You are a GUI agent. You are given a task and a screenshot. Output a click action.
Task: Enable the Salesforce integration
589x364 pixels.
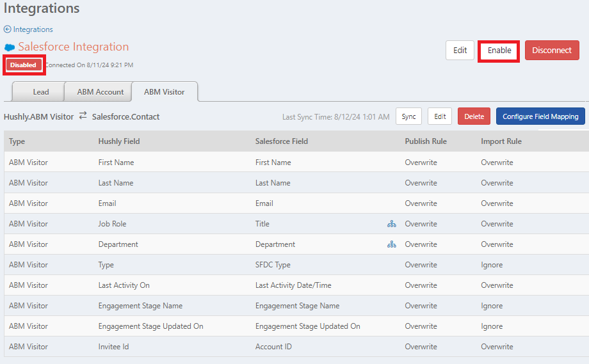pos(499,51)
